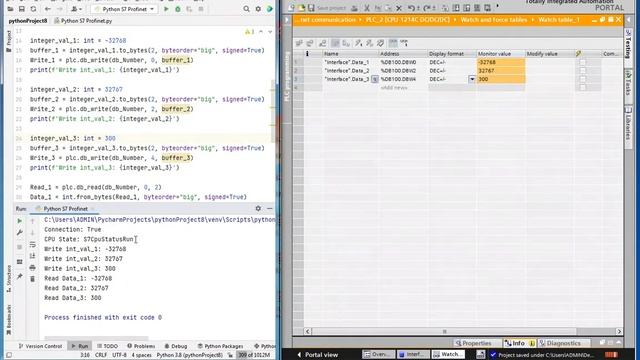Tick the checkbox in the Data_2 row
This screenshot has width=640, height=360.
point(582,71)
